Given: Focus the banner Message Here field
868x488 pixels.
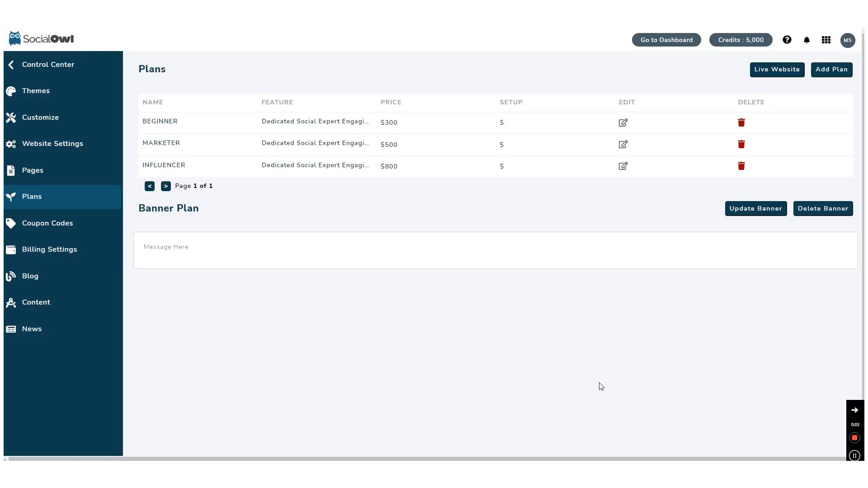Looking at the screenshot, I should [495, 250].
